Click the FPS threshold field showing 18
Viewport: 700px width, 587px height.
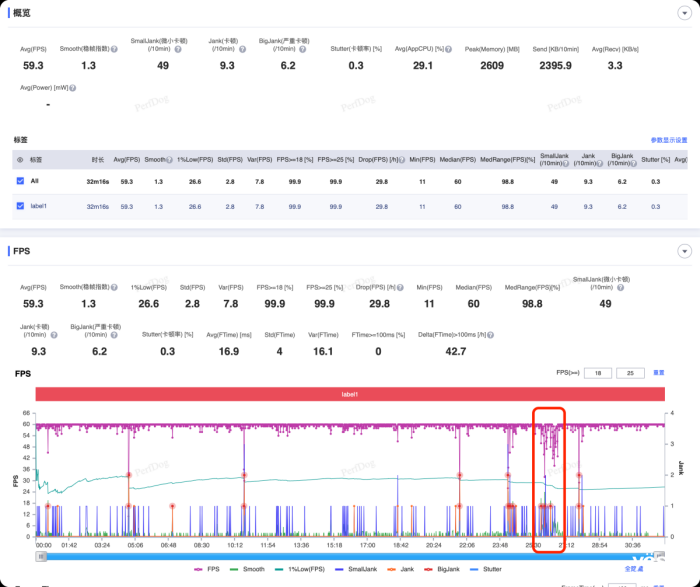[599, 372]
